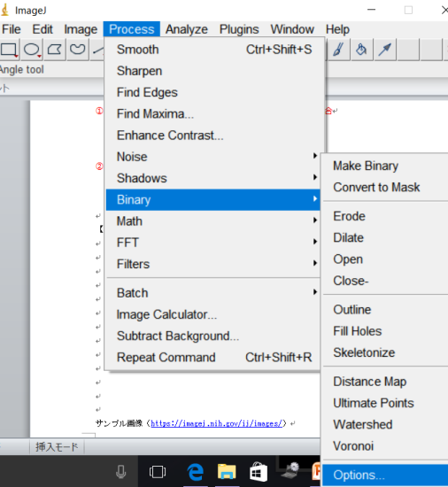Choose Sharpen from Process menu
The image size is (448, 487).
(213, 71)
